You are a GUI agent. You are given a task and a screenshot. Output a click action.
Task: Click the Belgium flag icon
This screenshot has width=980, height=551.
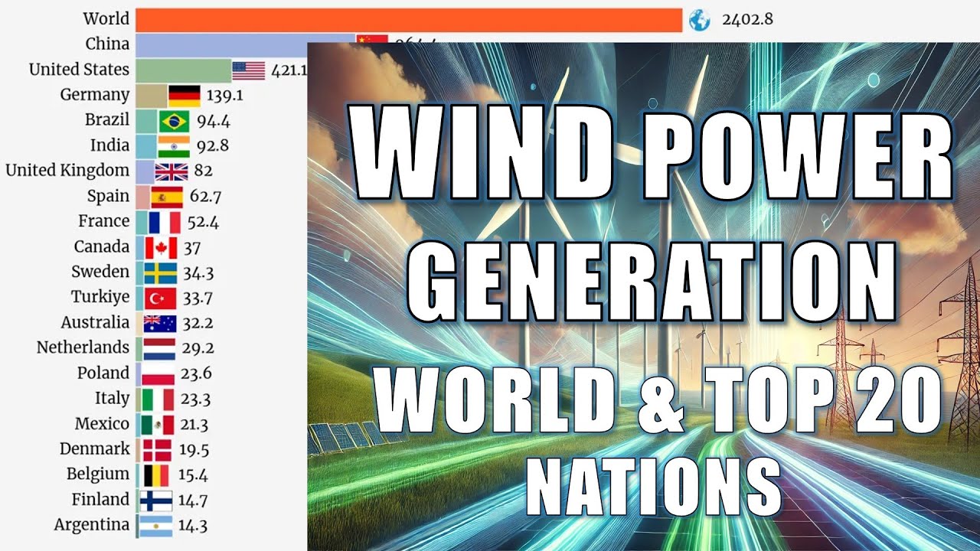coord(156,474)
